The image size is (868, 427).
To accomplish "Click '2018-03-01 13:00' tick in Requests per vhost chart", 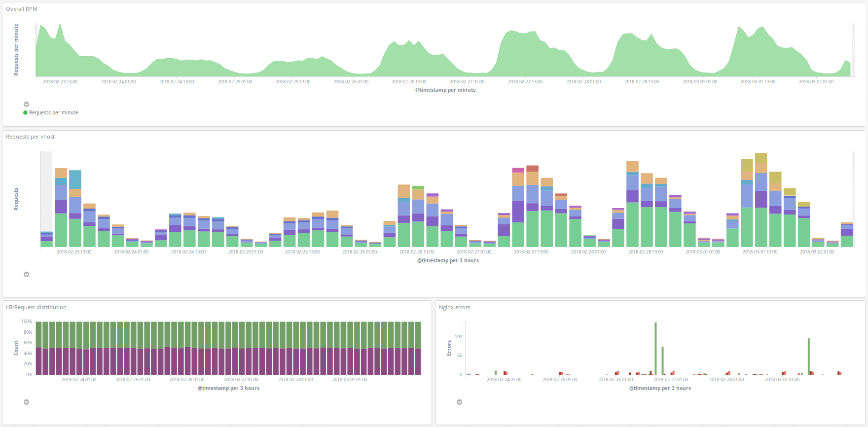I will 760,252.
